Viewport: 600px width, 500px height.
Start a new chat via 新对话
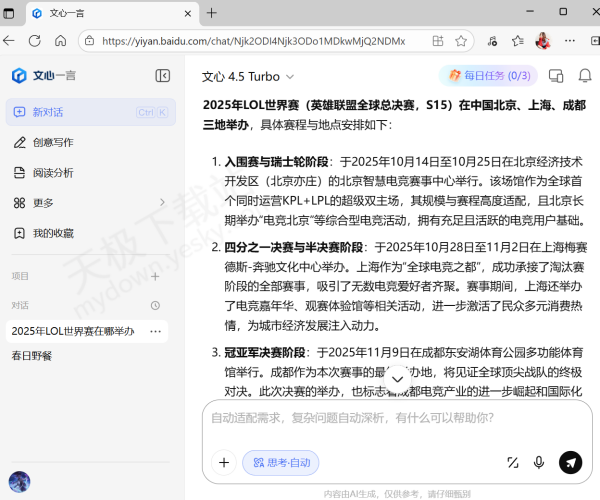click(48, 112)
